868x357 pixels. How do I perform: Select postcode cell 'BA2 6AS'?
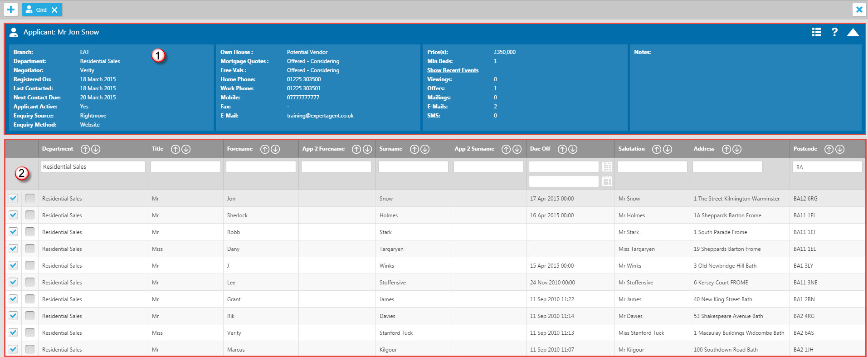[x=804, y=333]
